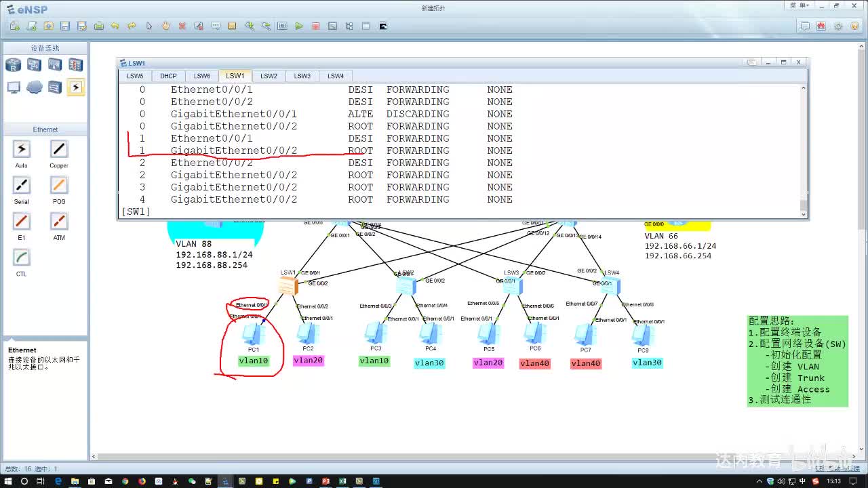This screenshot has width=868, height=488.
Task: Select the Router device category icon
Action: click(14, 65)
